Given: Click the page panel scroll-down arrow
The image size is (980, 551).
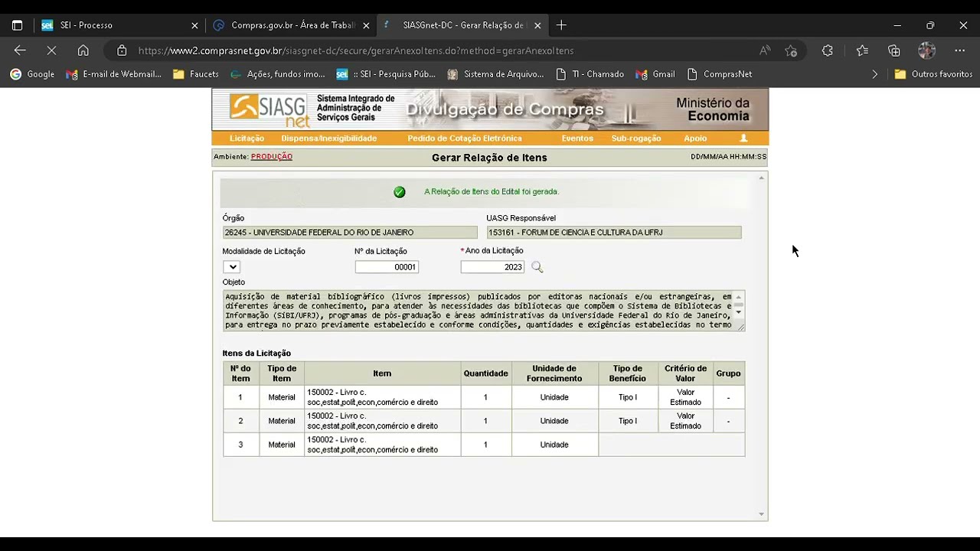Looking at the screenshot, I should (x=761, y=514).
